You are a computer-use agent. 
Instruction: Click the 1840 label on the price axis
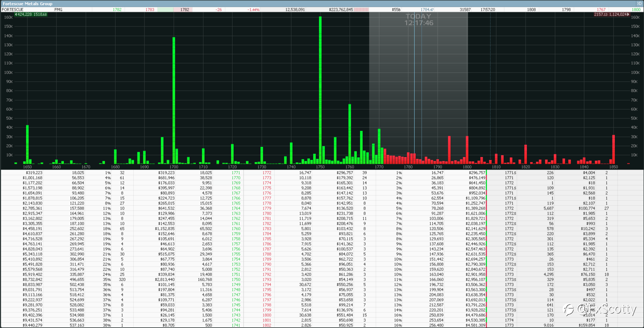(584, 167)
